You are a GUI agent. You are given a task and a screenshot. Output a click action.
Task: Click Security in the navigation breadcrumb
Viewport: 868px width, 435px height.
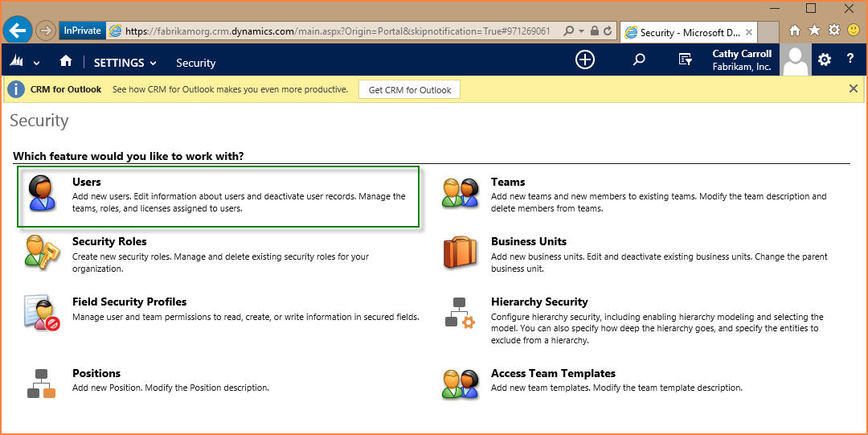point(196,63)
